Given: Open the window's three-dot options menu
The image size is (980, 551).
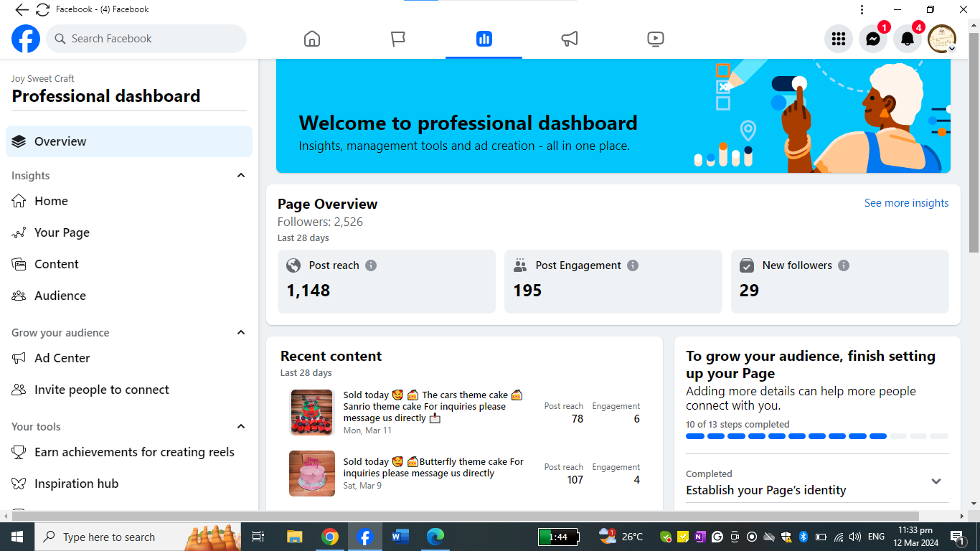Looking at the screenshot, I should [862, 9].
